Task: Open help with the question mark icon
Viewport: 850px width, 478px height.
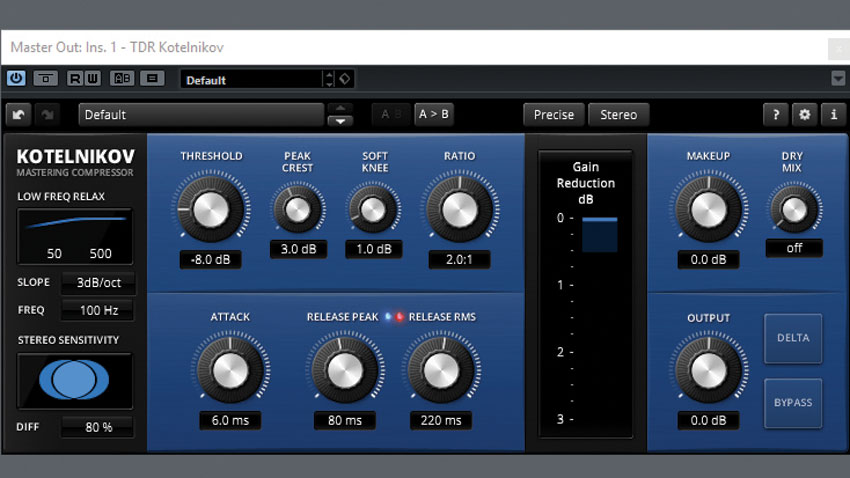Action: [x=776, y=115]
